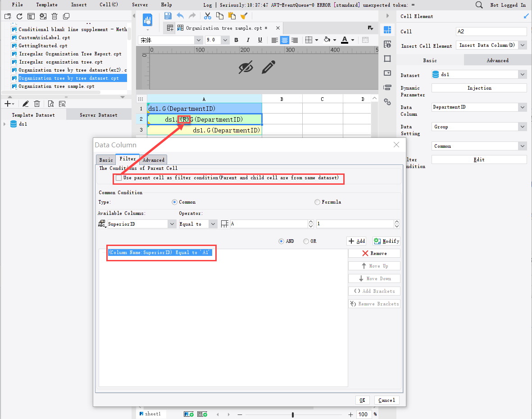
Task: Cut the selection with scissors icon
Action: coord(207,16)
